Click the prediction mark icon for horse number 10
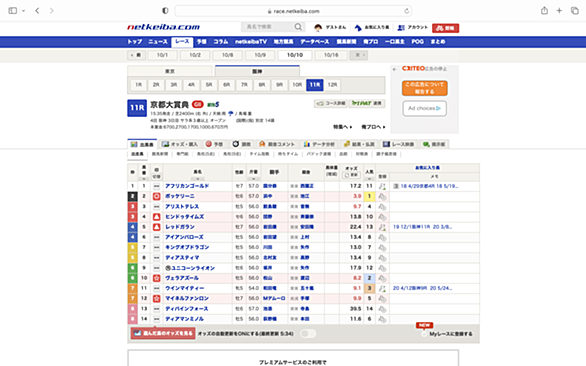 coord(157,278)
